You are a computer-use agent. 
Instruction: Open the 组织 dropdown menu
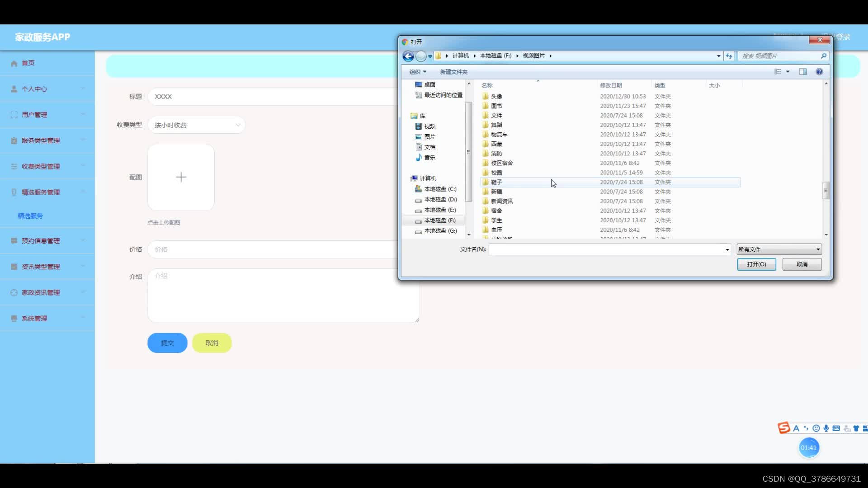point(418,72)
